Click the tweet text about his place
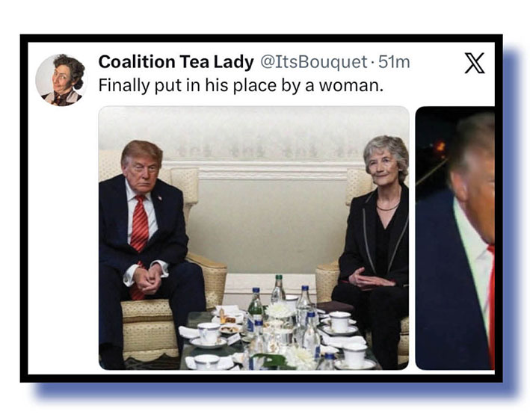Image resolution: width=530 pixels, height=420 pixels. coord(241,85)
